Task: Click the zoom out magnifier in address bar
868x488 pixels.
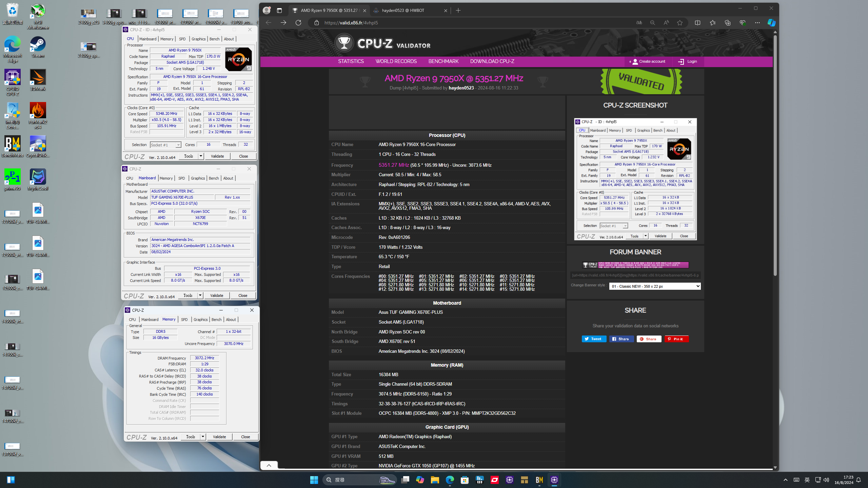Action: 652,23
